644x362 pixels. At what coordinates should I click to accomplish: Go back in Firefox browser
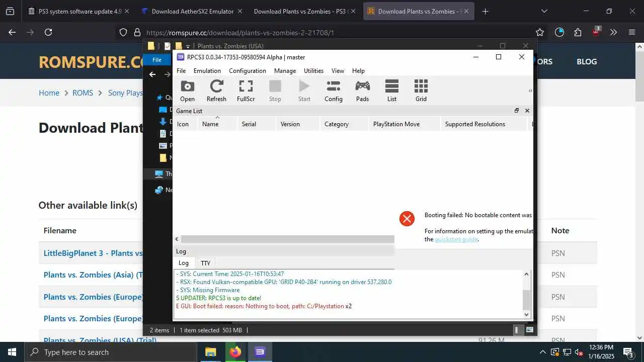coord(12,32)
